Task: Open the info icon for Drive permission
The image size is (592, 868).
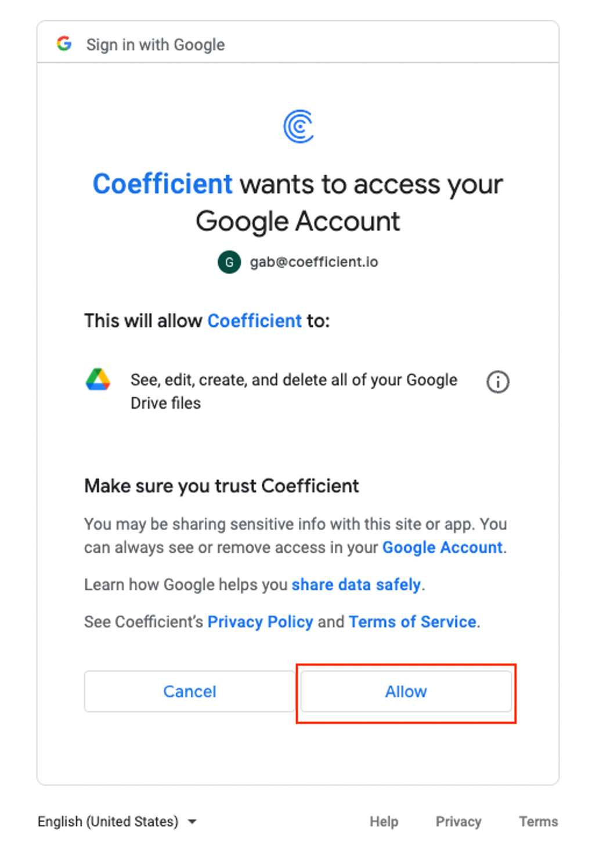Action: click(x=497, y=381)
